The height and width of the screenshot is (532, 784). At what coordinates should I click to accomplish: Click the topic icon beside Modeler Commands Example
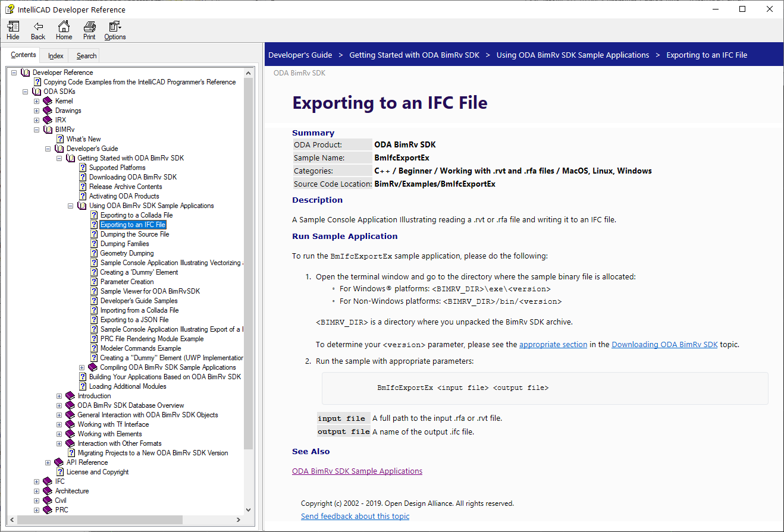(94, 348)
